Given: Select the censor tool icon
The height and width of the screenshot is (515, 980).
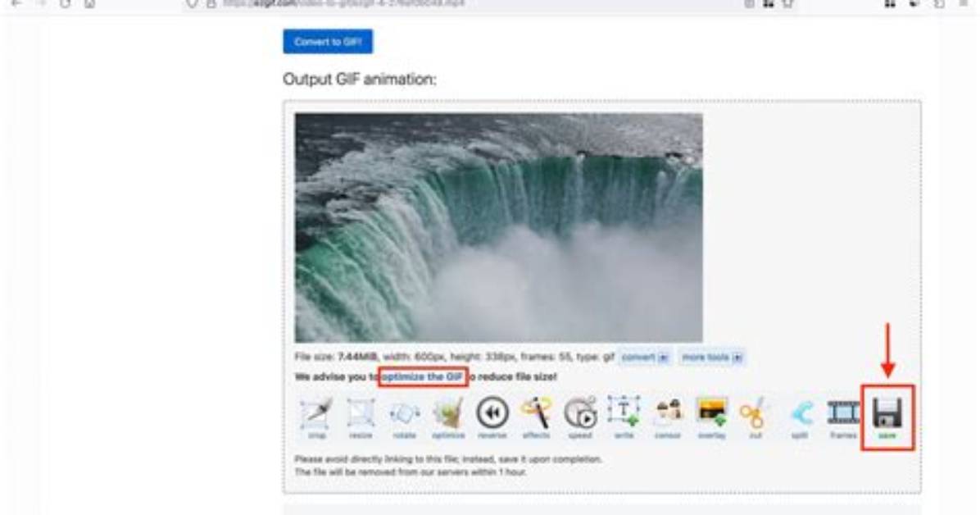Looking at the screenshot, I should click(x=668, y=418).
